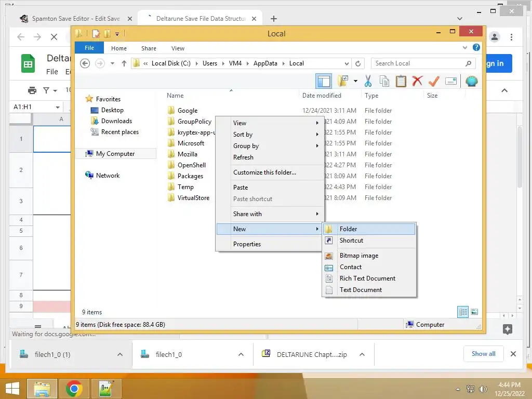Click the folder options icon with checkmark
The height and width of the screenshot is (399, 532).
343,82
